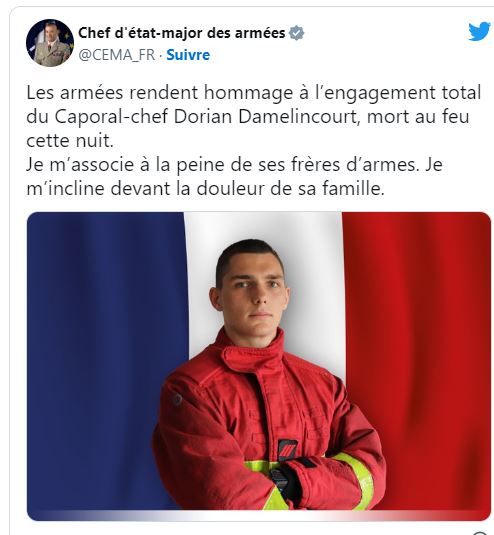494x535 pixels.
Task: Open the tribute photo of the firefighter
Action: [259, 366]
